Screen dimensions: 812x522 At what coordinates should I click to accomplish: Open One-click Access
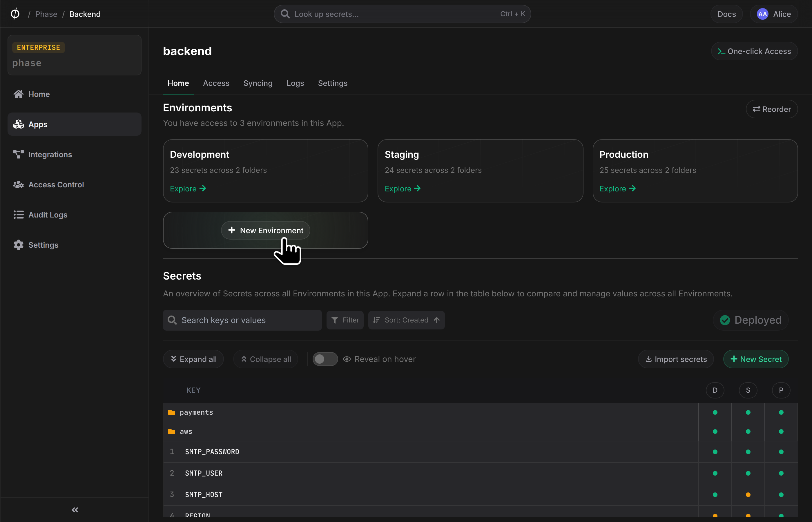(x=754, y=51)
